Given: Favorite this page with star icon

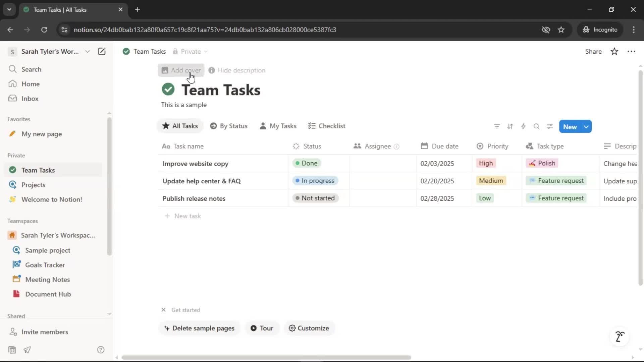Looking at the screenshot, I should pyautogui.click(x=614, y=51).
